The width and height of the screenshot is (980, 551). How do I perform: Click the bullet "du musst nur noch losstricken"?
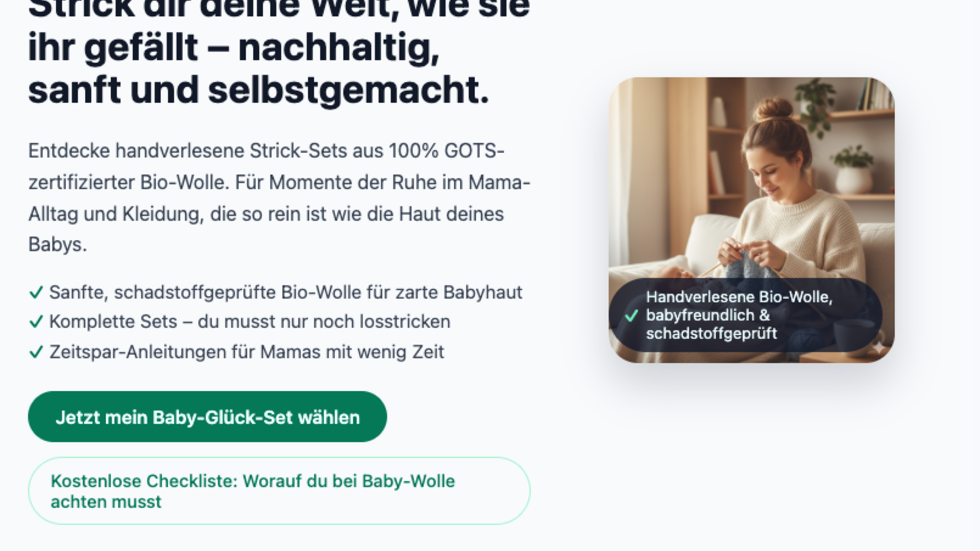(x=324, y=321)
